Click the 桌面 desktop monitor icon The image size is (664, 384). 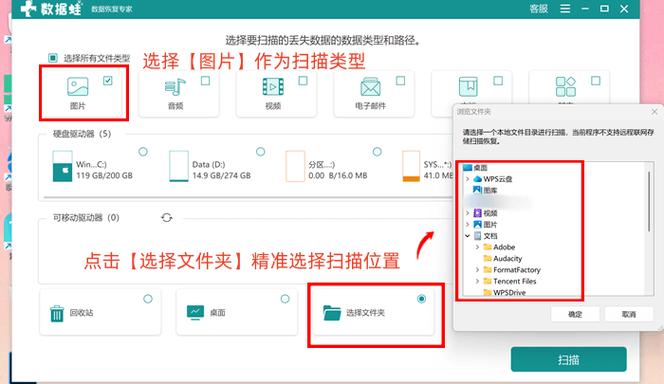click(195, 312)
